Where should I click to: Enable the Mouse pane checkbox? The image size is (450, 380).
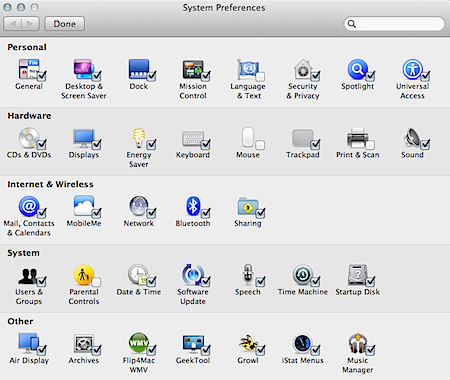pos(260,145)
